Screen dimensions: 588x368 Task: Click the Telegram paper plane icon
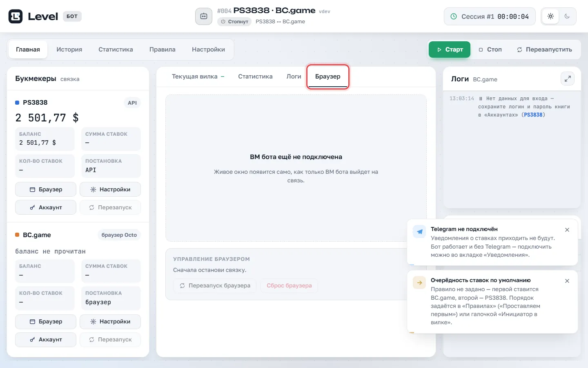pyautogui.click(x=419, y=232)
